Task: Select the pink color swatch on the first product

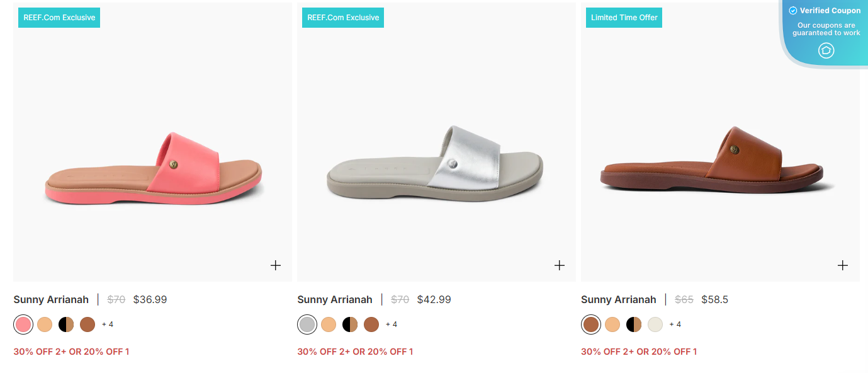Action: [23, 324]
